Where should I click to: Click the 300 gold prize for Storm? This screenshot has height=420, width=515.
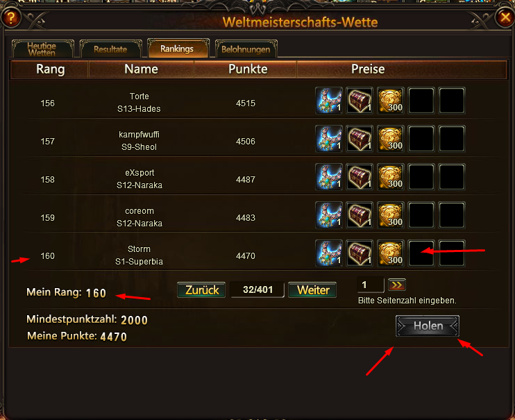(x=391, y=253)
